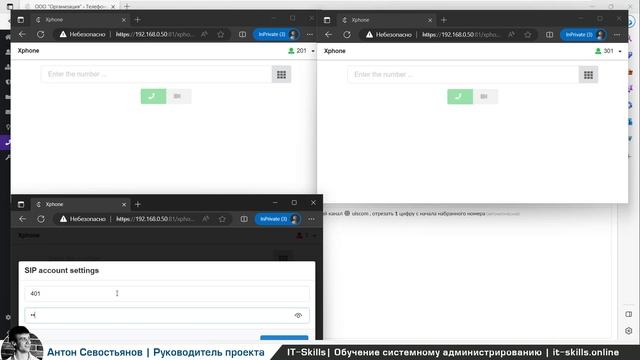Click number input in Xphone 201 window
The height and width of the screenshot is (360, 640).
point(156,74)
